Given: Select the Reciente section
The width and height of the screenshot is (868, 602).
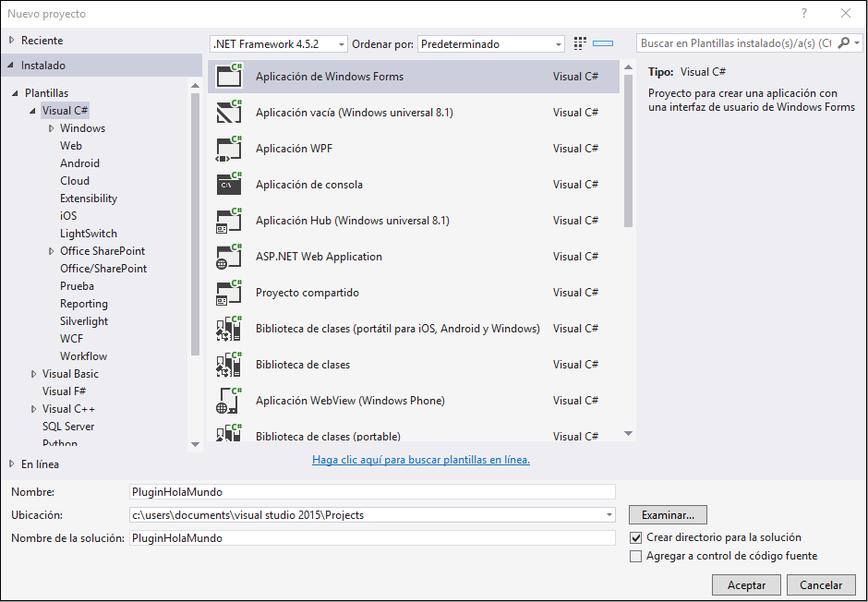Looking at the screenshot, I should [42, 41].
